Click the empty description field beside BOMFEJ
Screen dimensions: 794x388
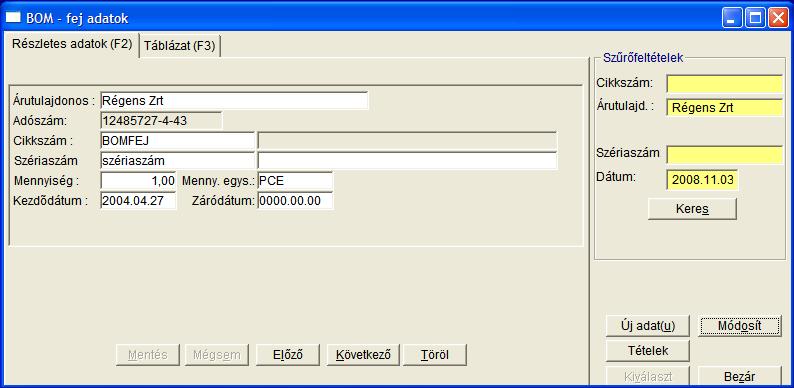click(407, 140)
